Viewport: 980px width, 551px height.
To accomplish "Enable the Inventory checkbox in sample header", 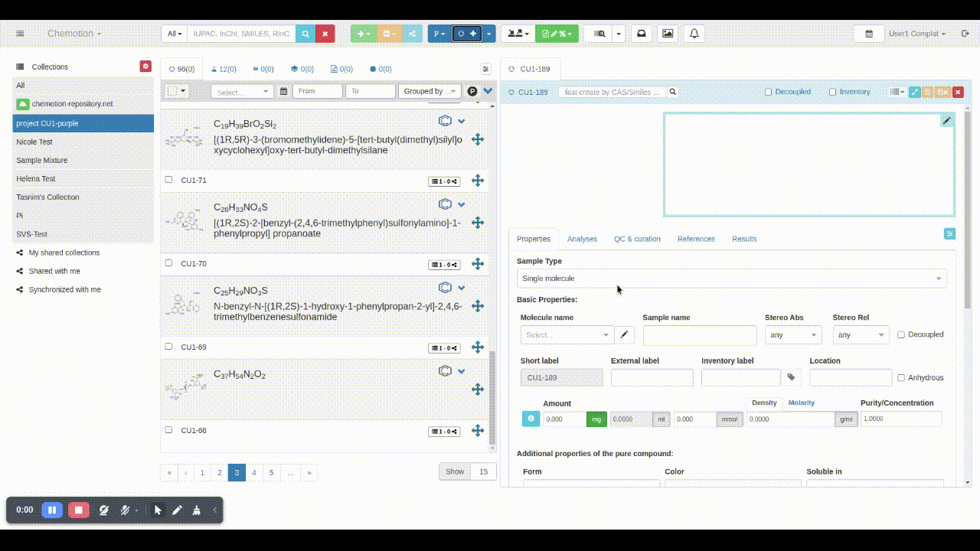I will 832,92.
